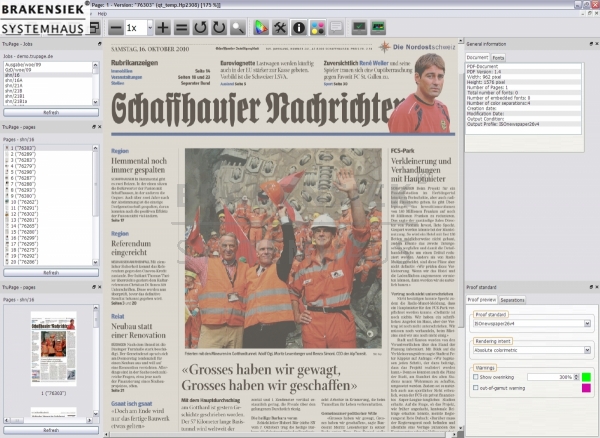The width and height of the screenshot is (600, 438).
Task: Click Refresh below the page thumbnails
Action: coord(51,430)
